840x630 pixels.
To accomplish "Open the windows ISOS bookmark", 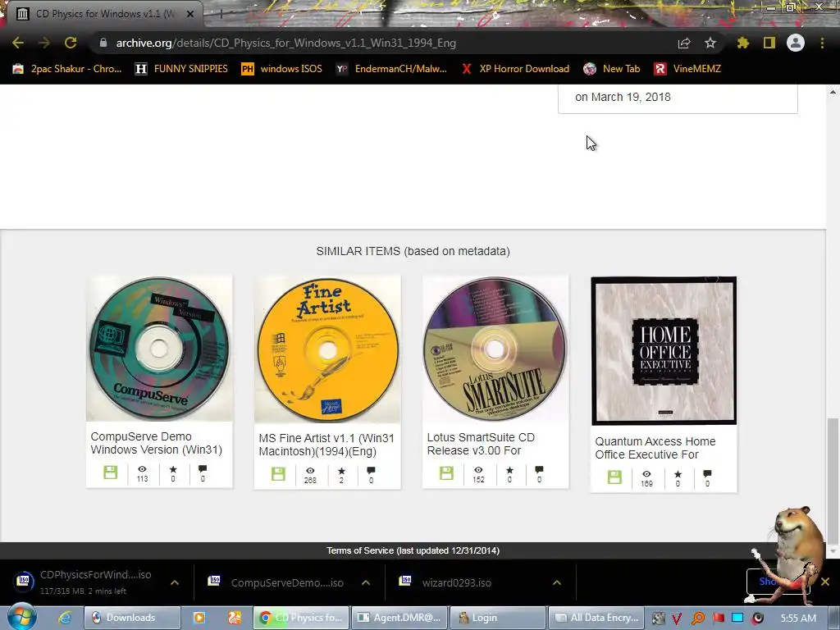I will 282,69.
